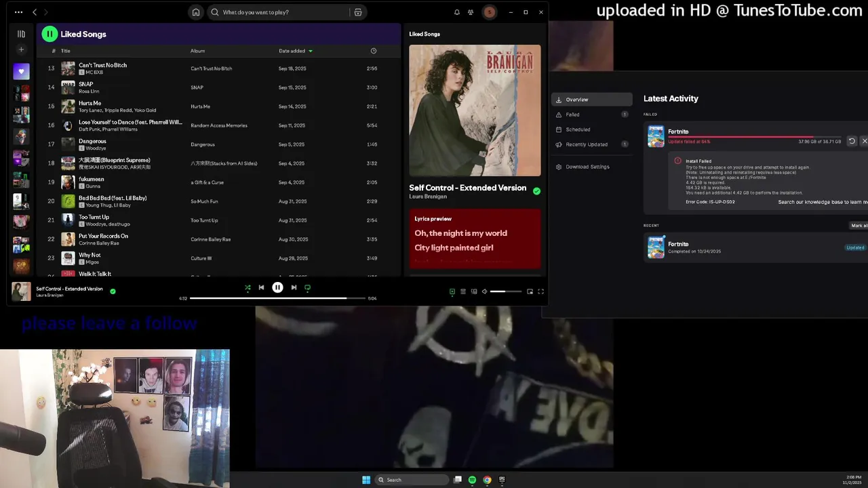Select Lose Yourself to Dance row
The image size is (868, 488).
click(x=218, y=125)
